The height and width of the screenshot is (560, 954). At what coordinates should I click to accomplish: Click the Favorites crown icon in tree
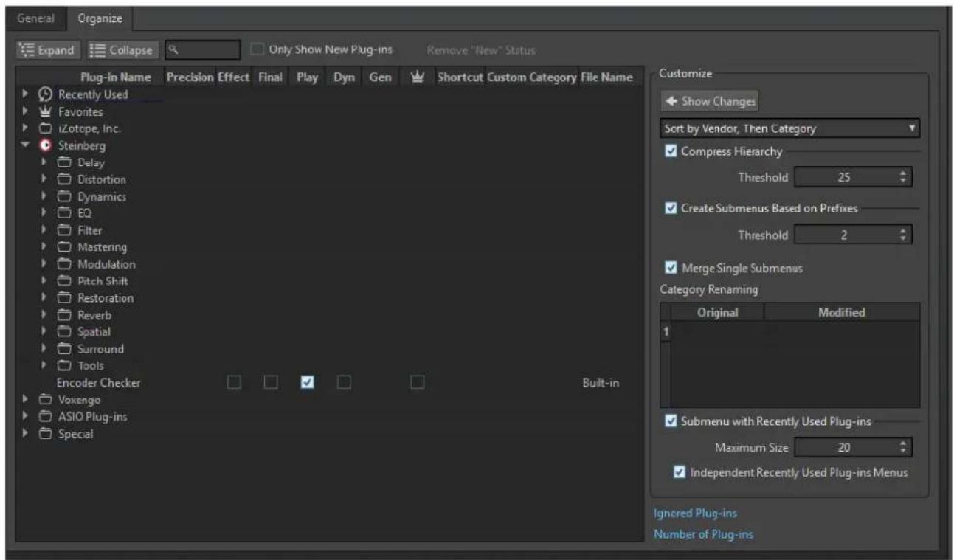coord(45,112)
